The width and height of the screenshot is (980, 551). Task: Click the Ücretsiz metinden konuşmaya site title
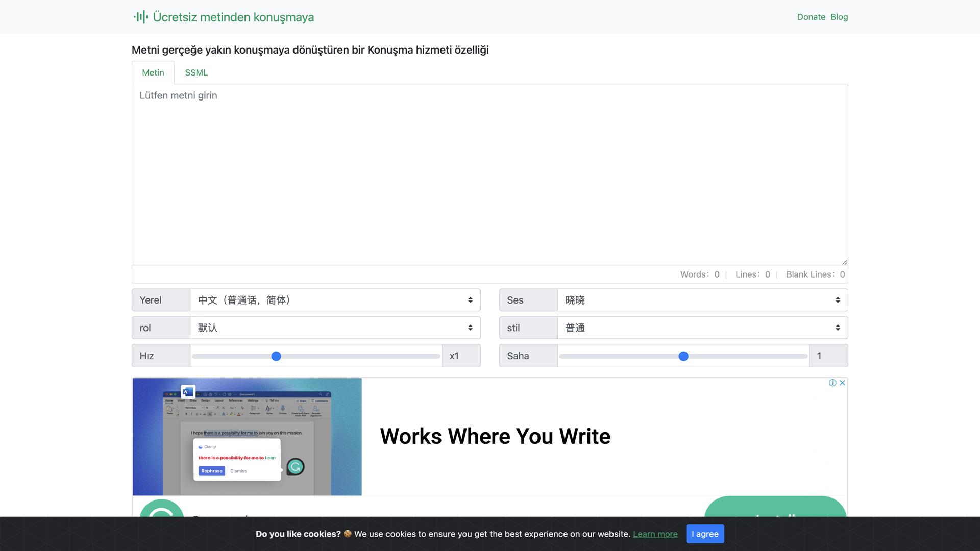pyautogui.click(x=233, y=17)
